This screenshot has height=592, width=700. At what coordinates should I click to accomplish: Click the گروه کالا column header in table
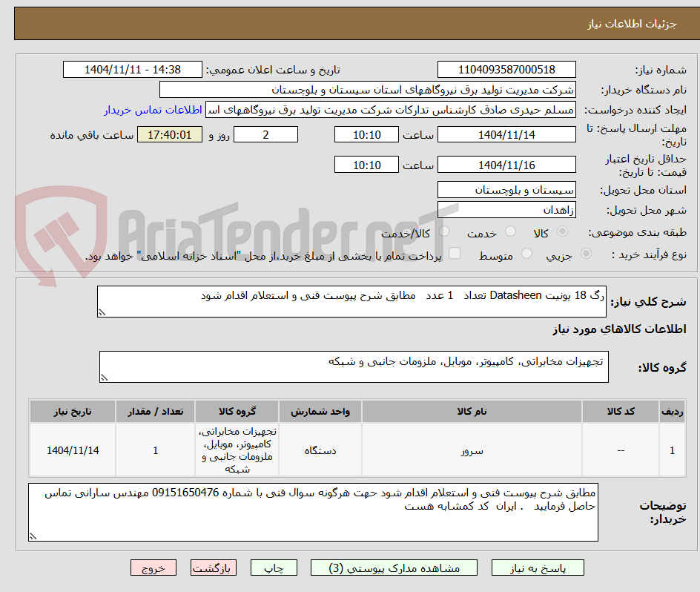click(x=237, y=412)
